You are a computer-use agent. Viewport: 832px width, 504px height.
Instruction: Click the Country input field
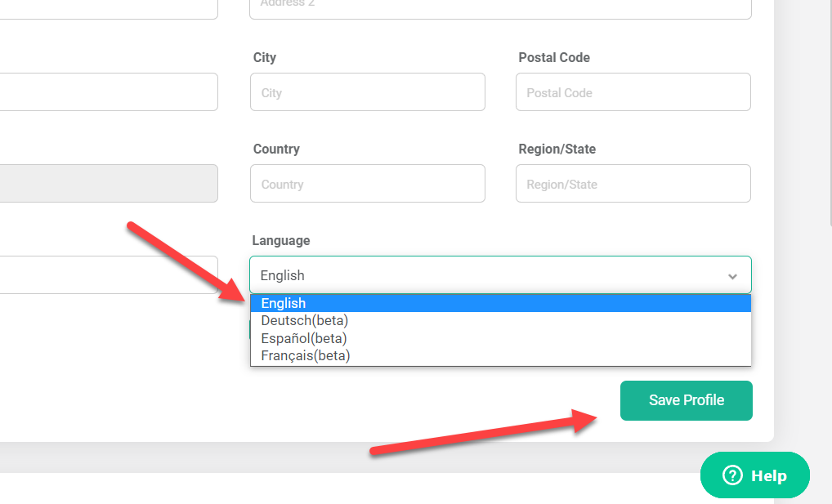point(366,183)
